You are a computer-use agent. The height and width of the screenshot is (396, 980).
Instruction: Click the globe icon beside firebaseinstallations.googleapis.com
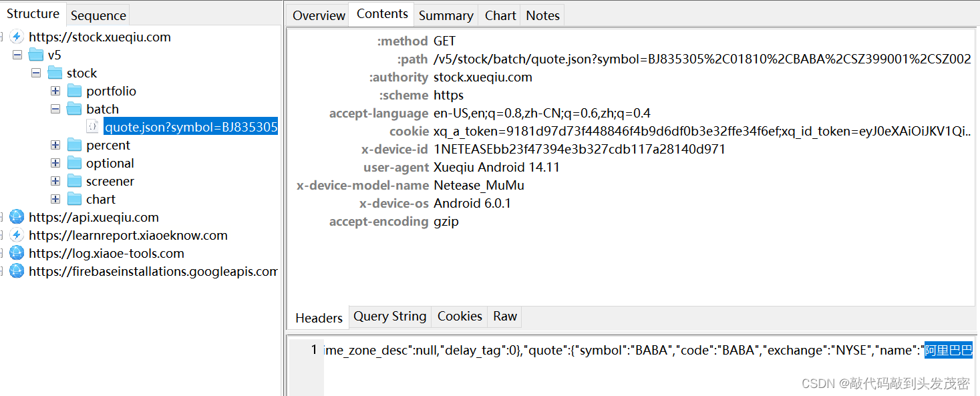pos(17,271)
